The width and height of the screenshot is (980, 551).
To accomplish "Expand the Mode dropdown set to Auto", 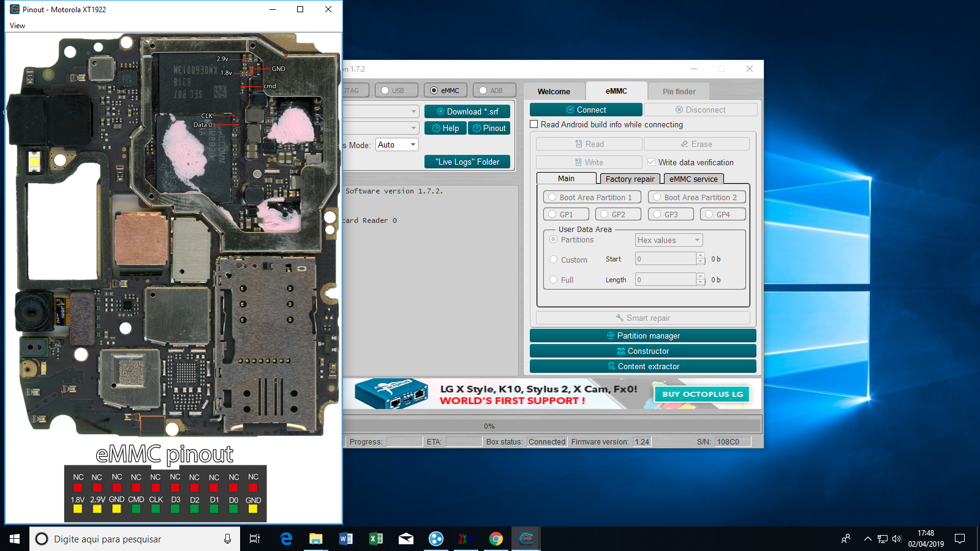I will coord(413,145).
